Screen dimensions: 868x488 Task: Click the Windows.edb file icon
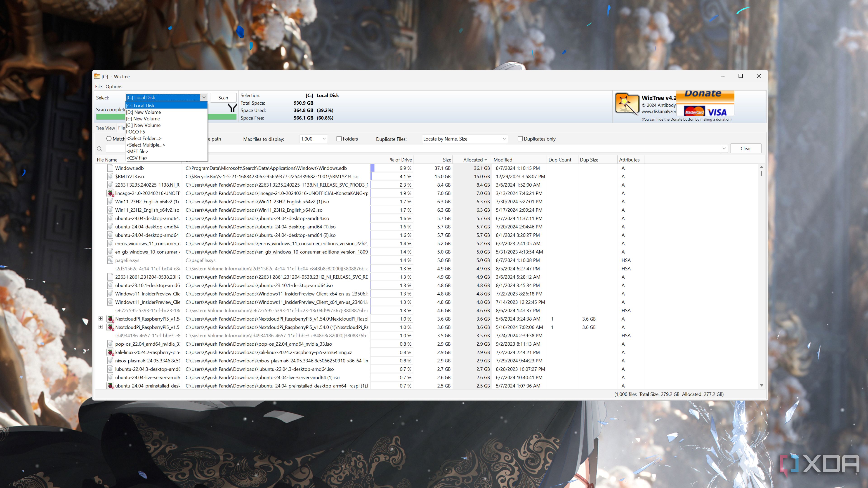pyautogui.click(x=110, y=168)
